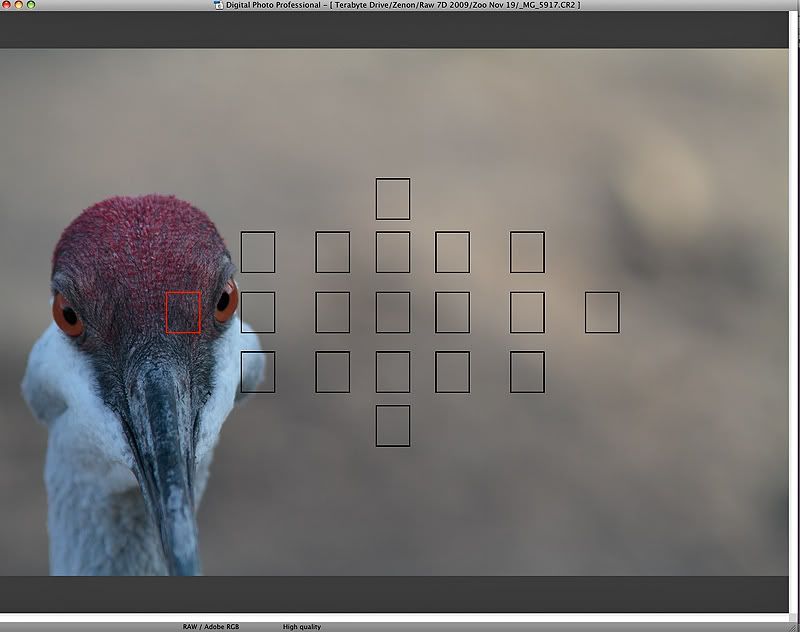This screenshot has height=632, width=800.
Task: Select the center AF point of the grid
Action: click(393, 312)
